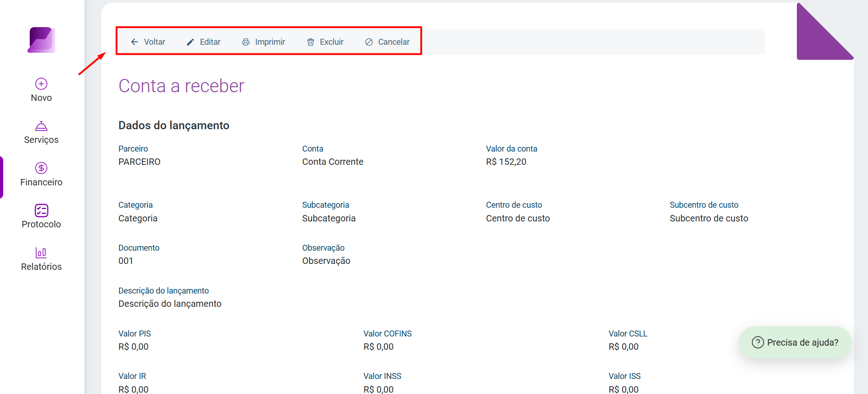This screenshot has width=868, height=394.
Task: Click the cancel circle icon beside Cancelar
Action: click(x=369, y=42)
